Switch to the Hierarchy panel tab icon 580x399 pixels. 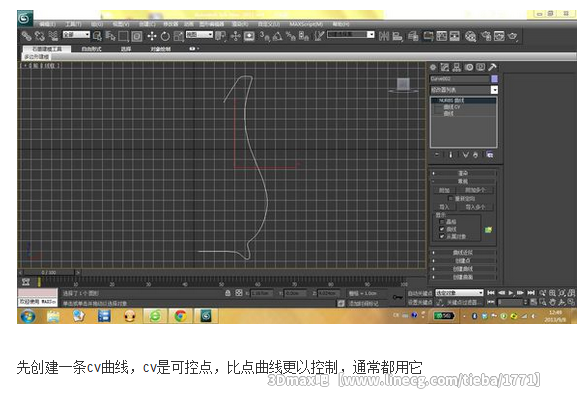point(457,67)
